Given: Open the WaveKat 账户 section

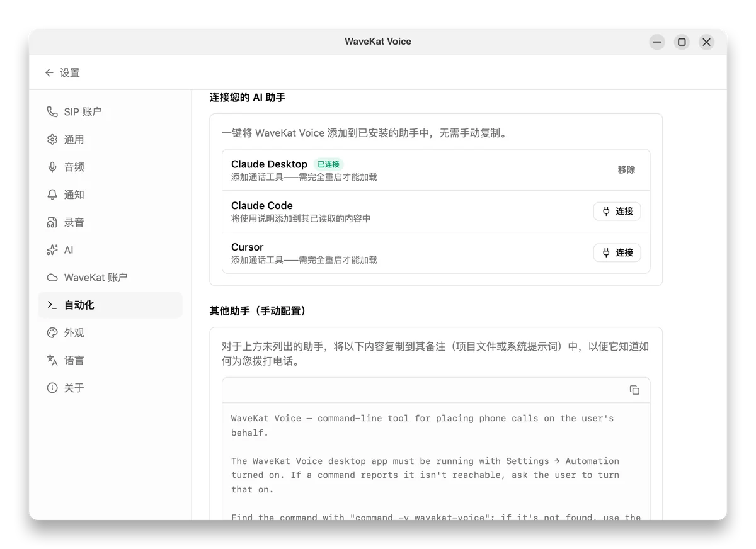Looking at the screenshot, I should 110,278.
